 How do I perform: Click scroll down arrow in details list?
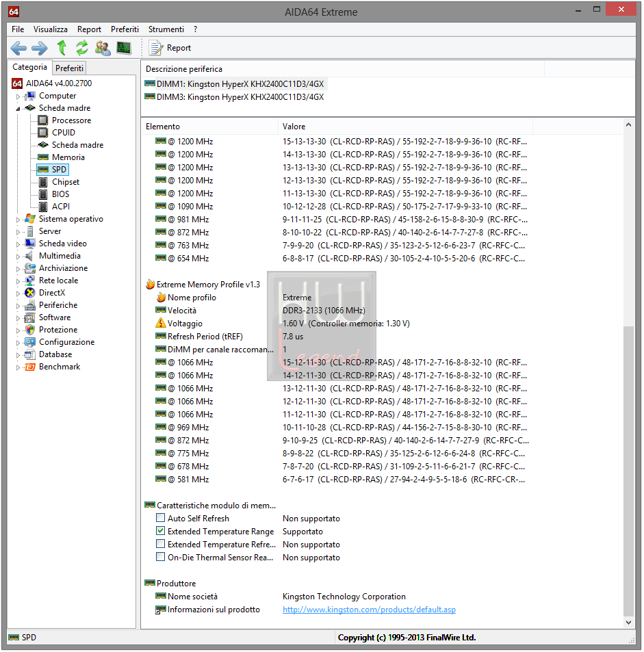[x=629, y=623]
